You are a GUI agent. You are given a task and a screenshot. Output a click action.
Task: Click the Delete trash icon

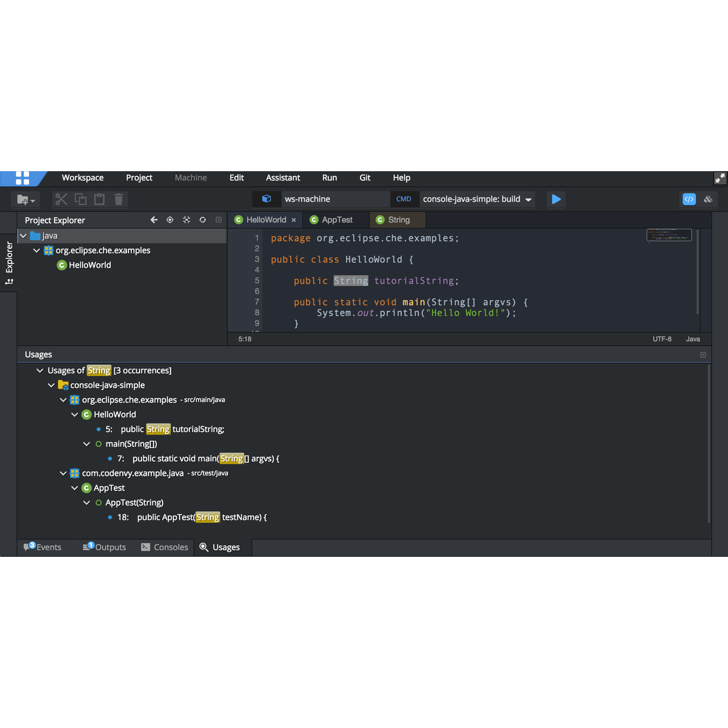click(x=119, y=199)
